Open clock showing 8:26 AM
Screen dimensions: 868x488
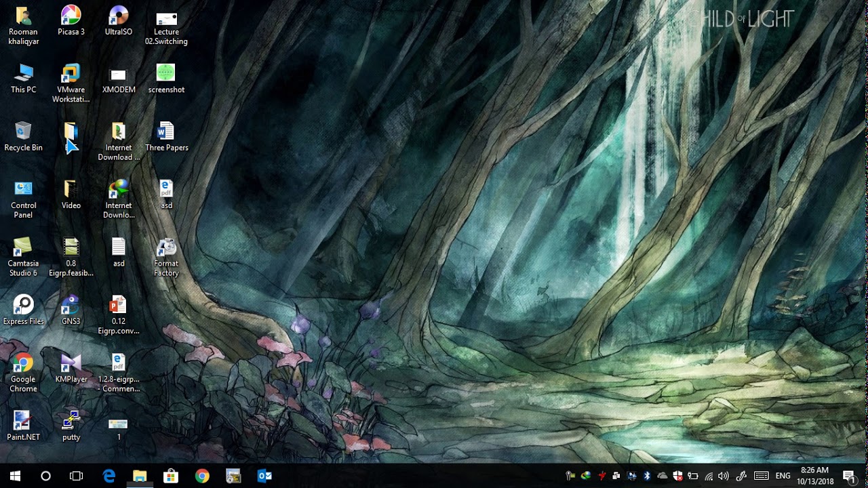[x=814, y=476]
